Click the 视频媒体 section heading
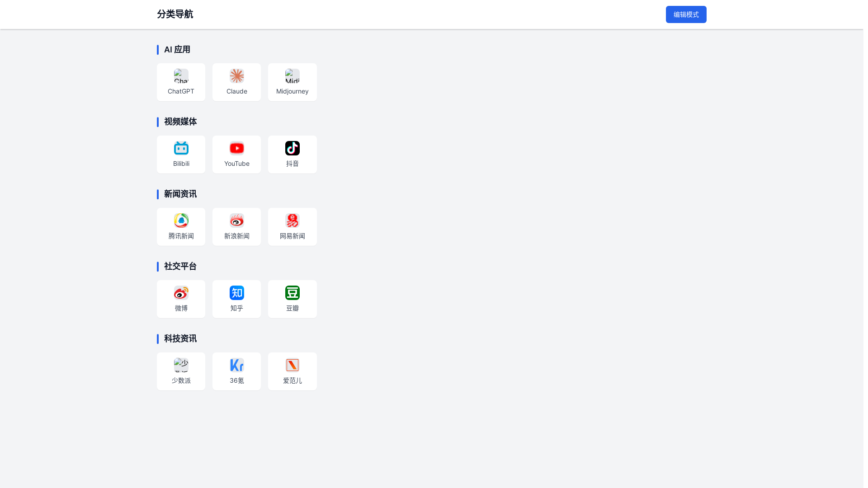 coord(180,122)
